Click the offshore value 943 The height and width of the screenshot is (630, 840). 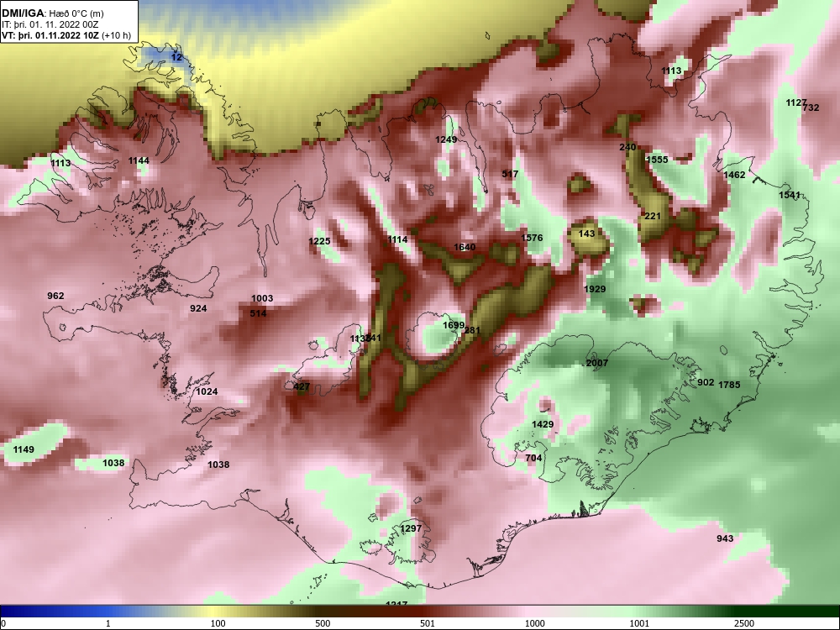pos(725,538)
